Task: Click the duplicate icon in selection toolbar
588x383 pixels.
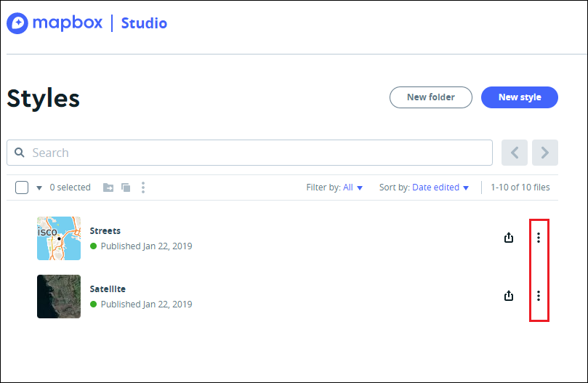Action: tap(126, 188)
